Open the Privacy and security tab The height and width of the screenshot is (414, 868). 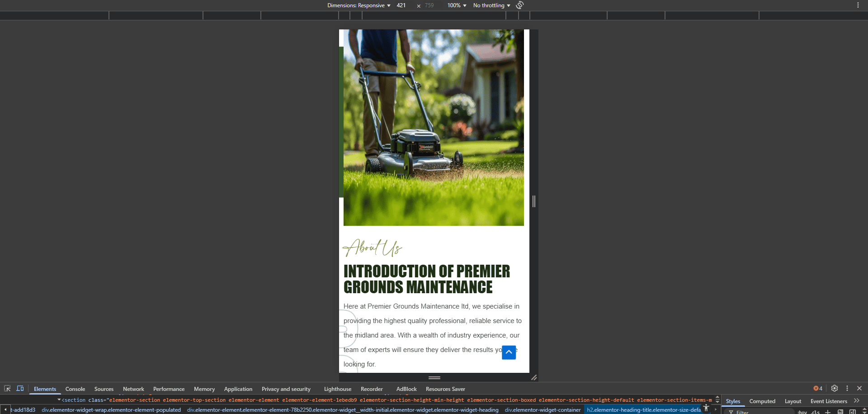tap(286, 389)
